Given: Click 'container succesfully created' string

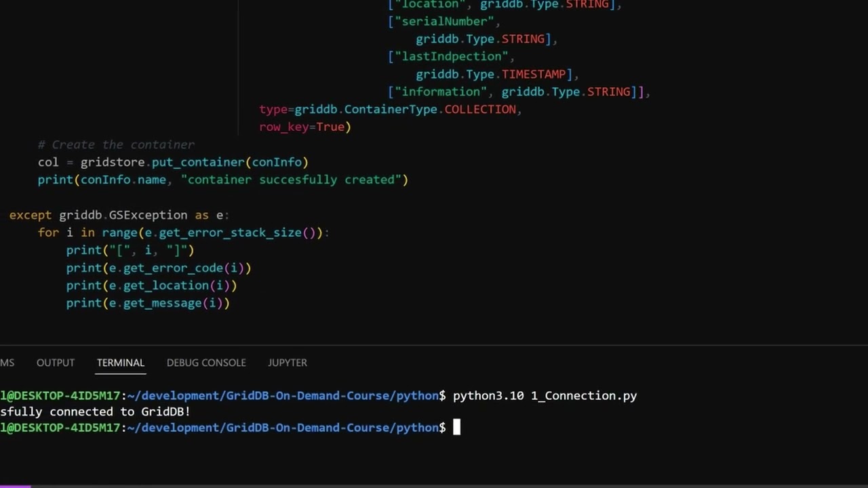Looking at the screenshot, I should coord(291,180).
